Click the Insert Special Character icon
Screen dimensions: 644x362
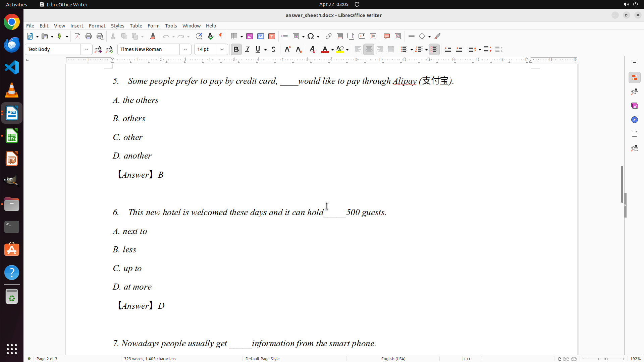click(x=311, y=36)
